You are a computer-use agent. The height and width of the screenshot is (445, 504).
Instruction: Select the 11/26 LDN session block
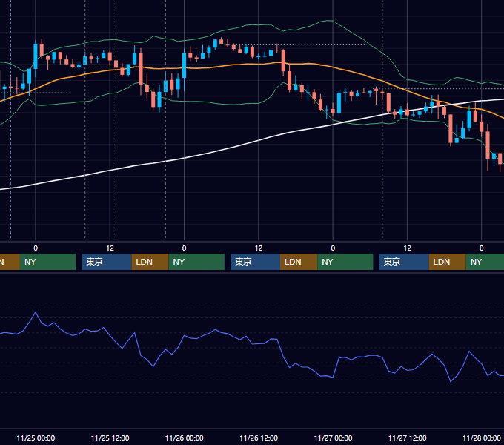(299, 262)
